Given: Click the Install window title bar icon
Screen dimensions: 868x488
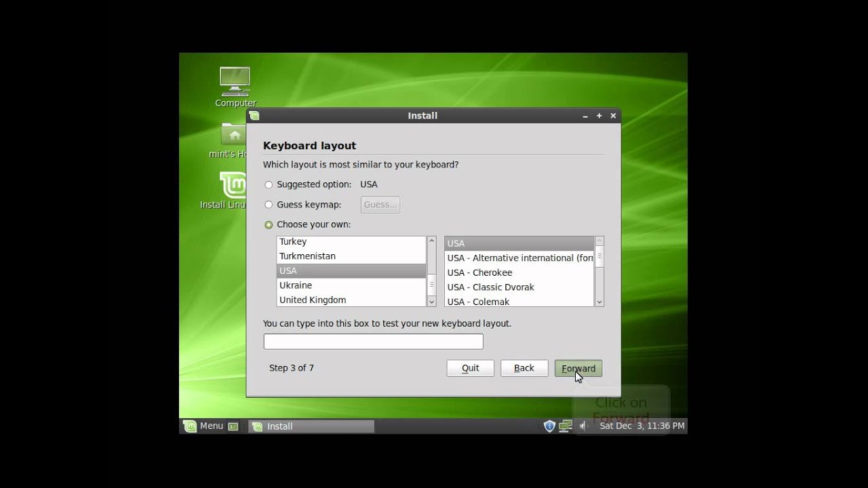Looking at the screenshot, I should (254, 116).
